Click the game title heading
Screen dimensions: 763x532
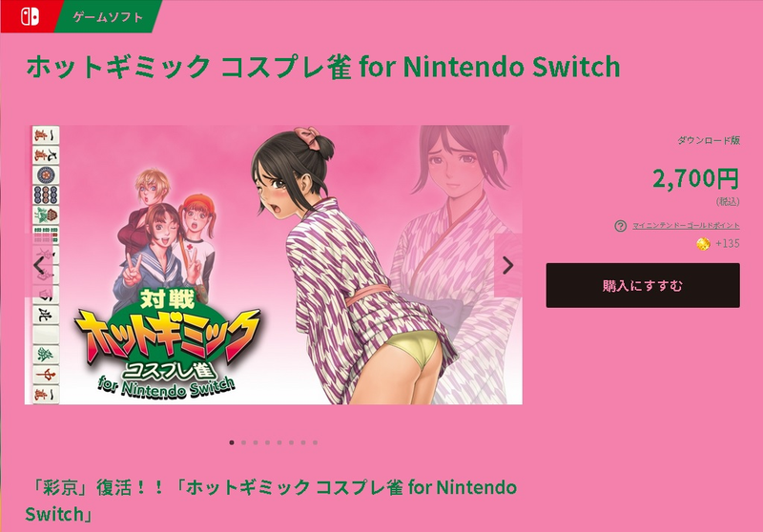coord(323,67)
